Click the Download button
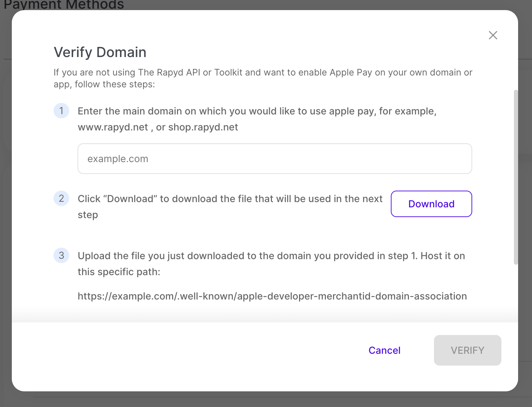 click(431, 204)
